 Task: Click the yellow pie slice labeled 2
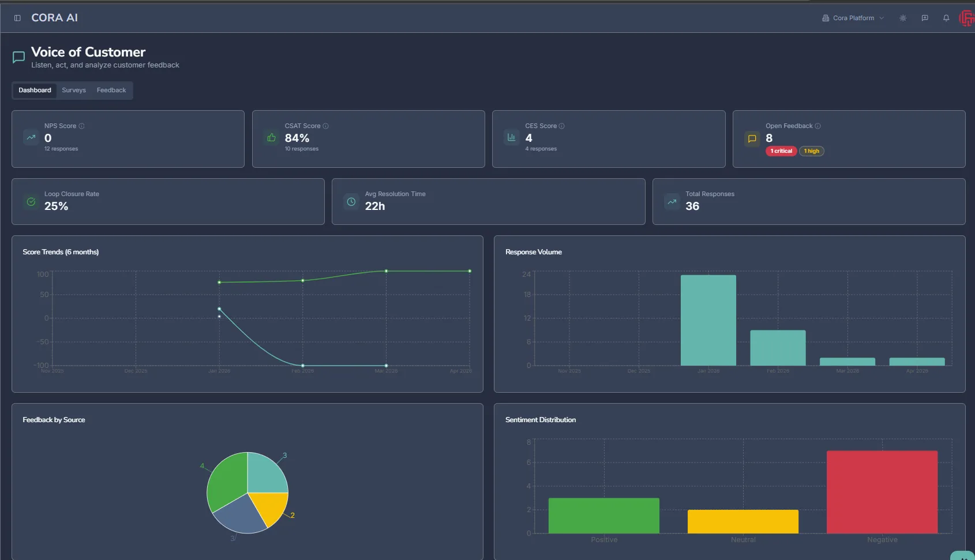click(x=272, y=506)
